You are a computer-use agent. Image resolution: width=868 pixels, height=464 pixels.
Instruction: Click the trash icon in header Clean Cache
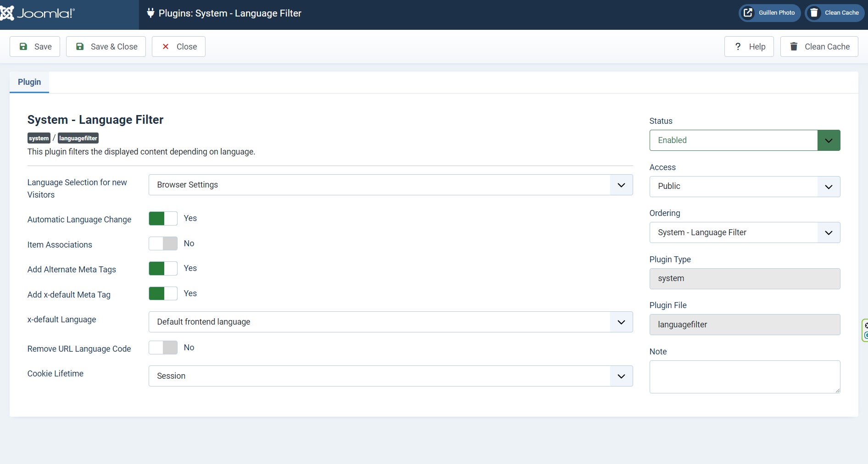tap(814, 13)
